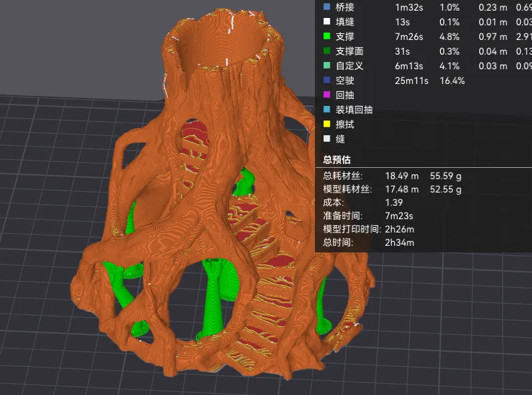Toggle the 缝 seam swatch
Screen dimensions: 532x395
coord(327,139)
